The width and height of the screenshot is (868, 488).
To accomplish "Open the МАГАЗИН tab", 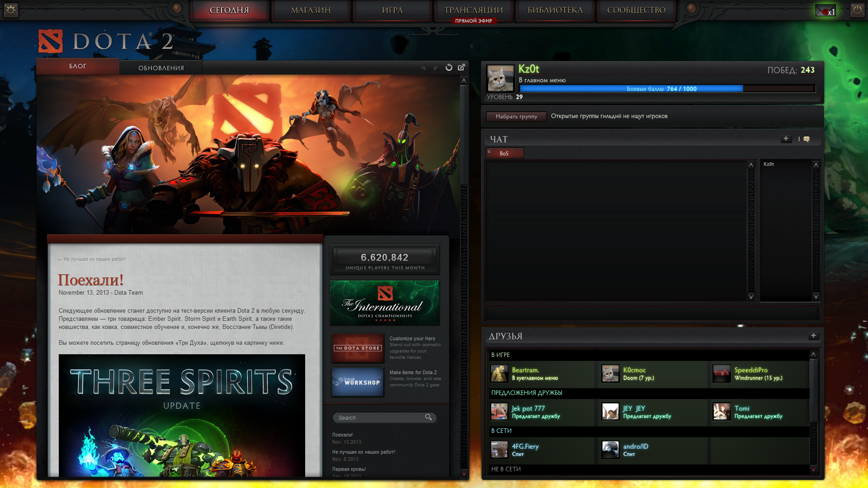I will tap(311, 10).
